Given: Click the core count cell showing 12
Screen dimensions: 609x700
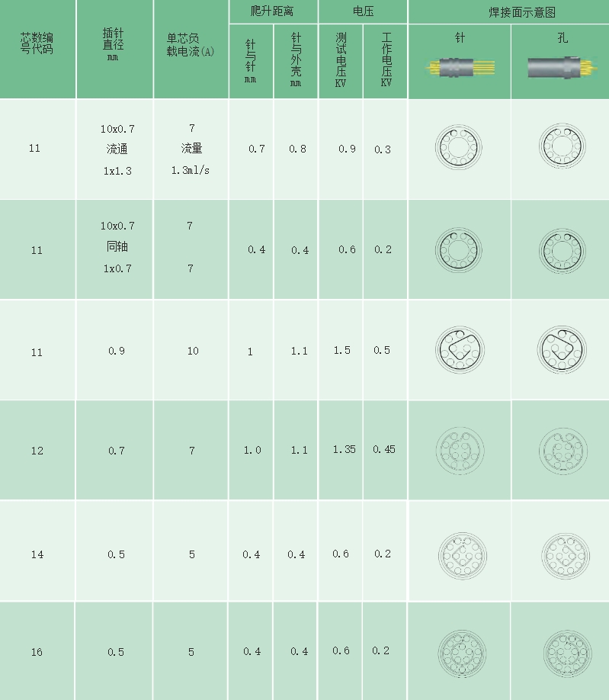Looking at the screenshot, I should click(37, 451).
